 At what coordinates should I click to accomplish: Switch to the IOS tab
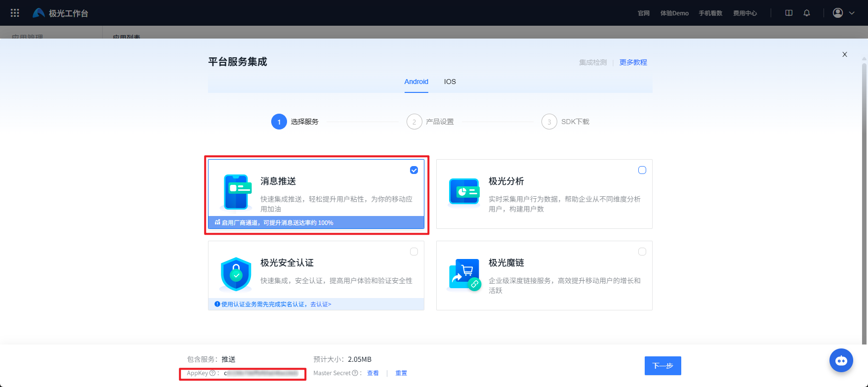pos(450,82)
